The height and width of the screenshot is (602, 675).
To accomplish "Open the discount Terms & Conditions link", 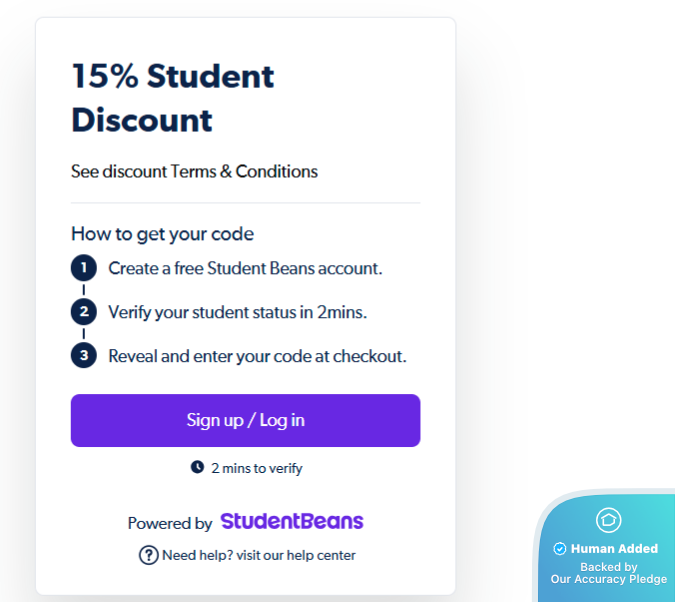I will coord(194,171).
